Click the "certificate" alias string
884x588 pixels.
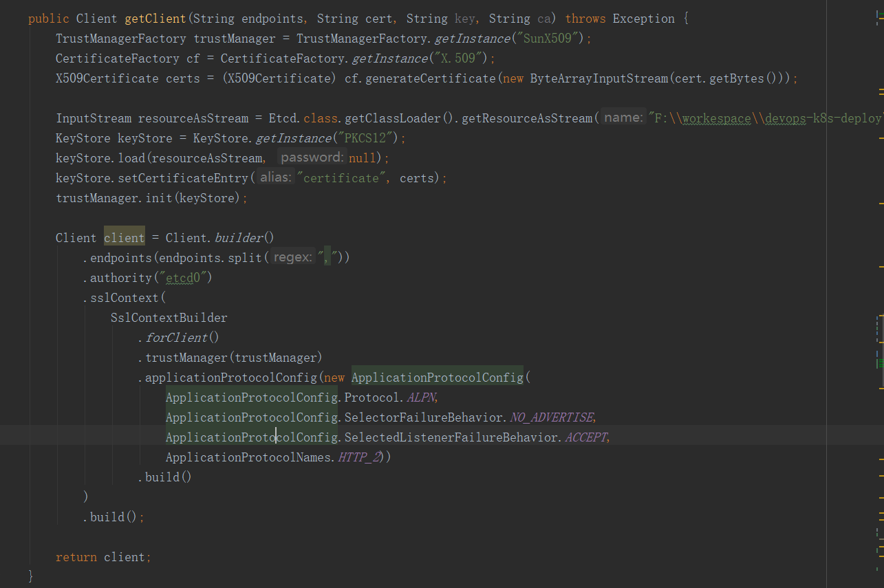[x=341, y=178]
